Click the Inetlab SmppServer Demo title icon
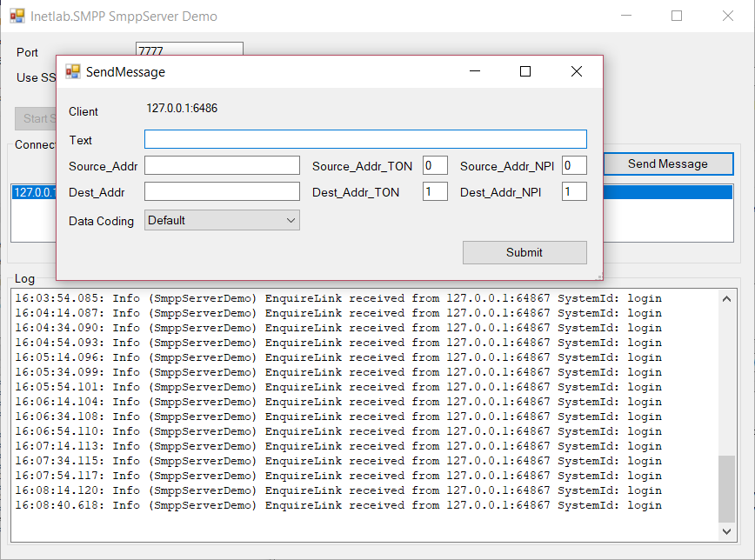The image size is (755, 560). pyautogui.click(x=17, y=16)
